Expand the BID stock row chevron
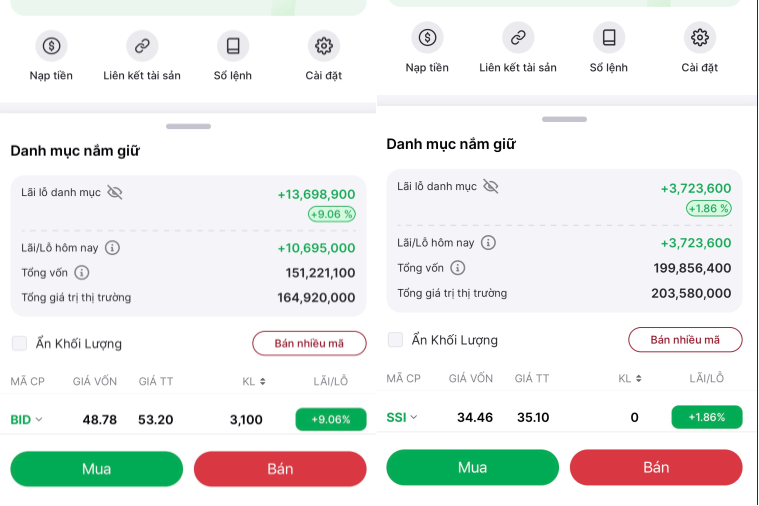The height and width of the screenshot is (506, 759). click(40, 420)
